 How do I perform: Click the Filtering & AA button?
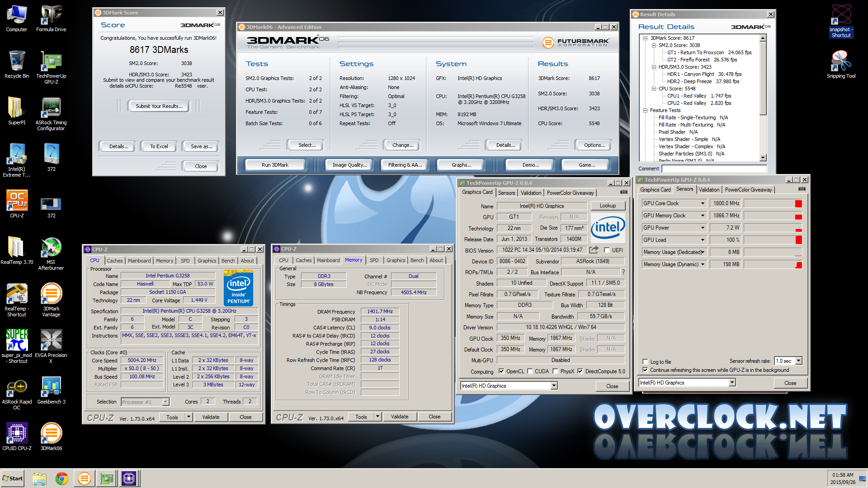pos(405,165)
